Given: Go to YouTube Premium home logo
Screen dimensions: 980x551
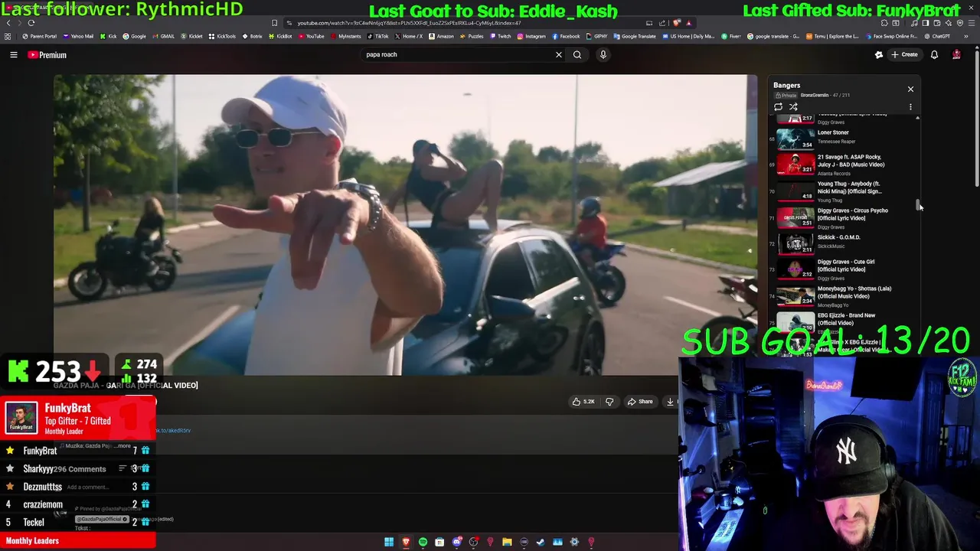Looking at the screenshot, I should pos(47,55).
